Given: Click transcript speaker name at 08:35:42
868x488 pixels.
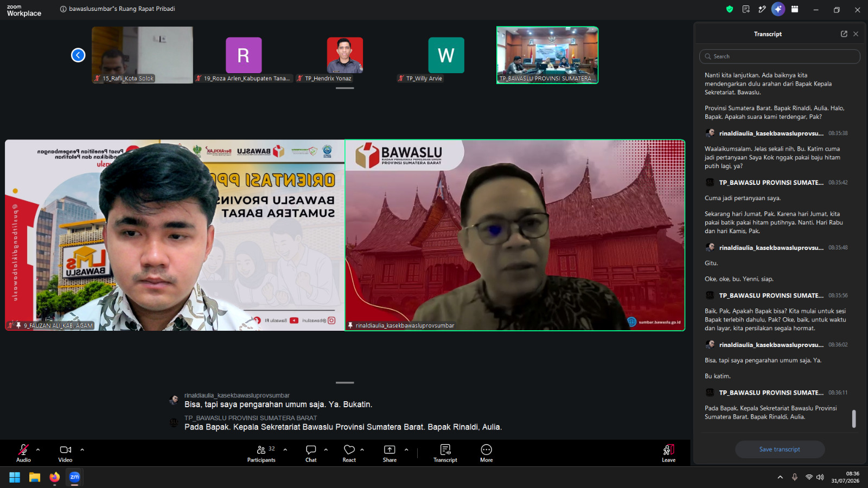Looking at the screenshot, I should coord(771,183).
